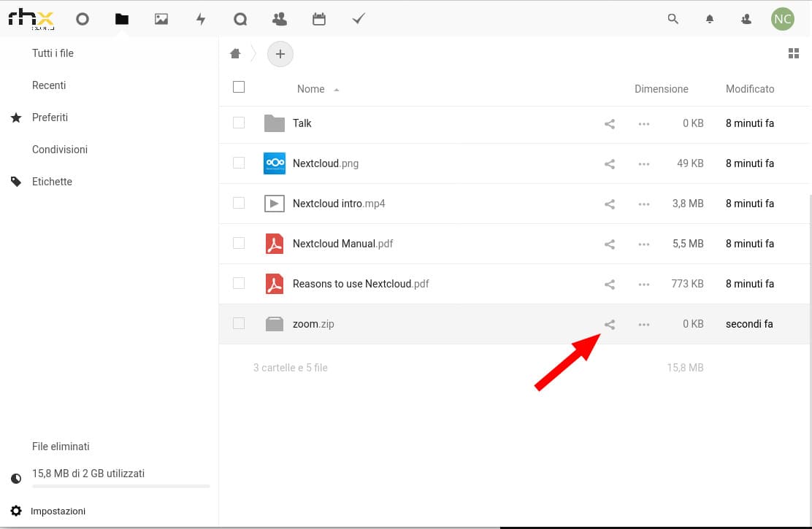Click the Impostazioni gear icon
This screenshot has height=529, width=812.
(x=16, y=511)
